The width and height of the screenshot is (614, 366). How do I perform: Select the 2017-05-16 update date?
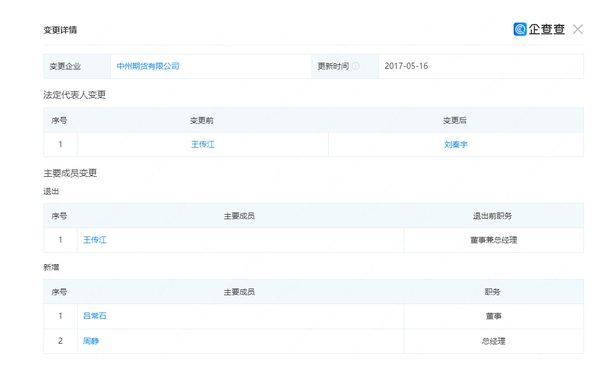coord(406,66)
